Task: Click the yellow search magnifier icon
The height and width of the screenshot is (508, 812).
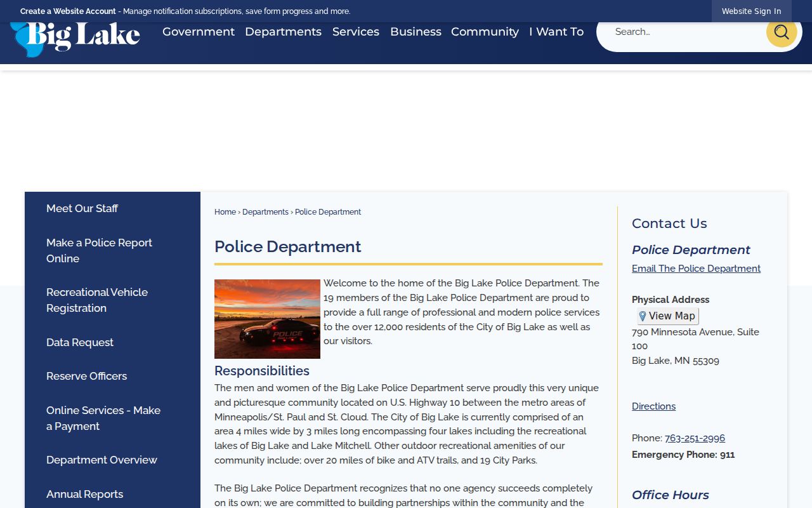Action: pyautogui.click(x=782, y=32)
